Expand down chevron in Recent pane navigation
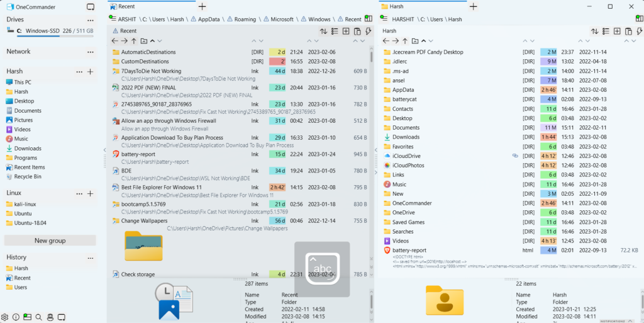This screenshot has height=323, width=644. point(160,41)
